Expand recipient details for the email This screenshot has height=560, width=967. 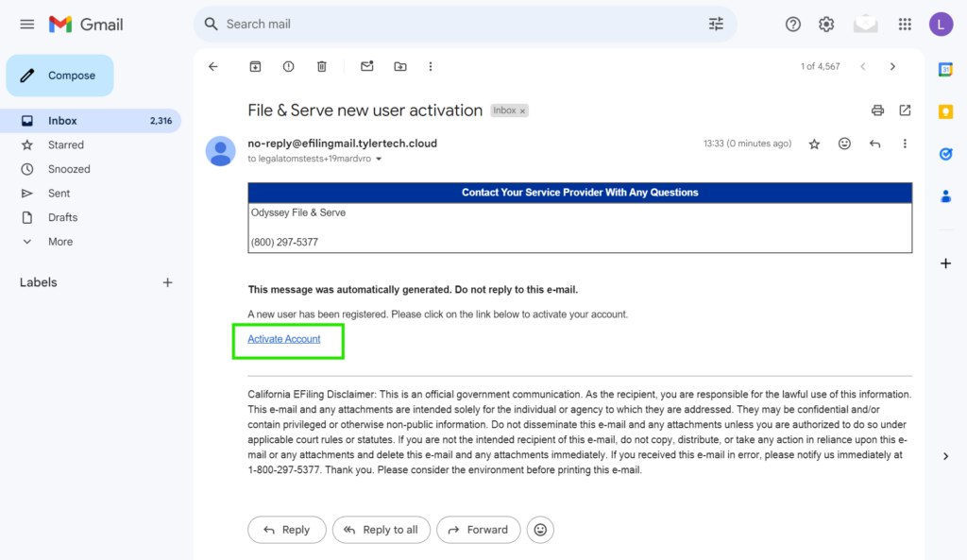pos(378,159)
